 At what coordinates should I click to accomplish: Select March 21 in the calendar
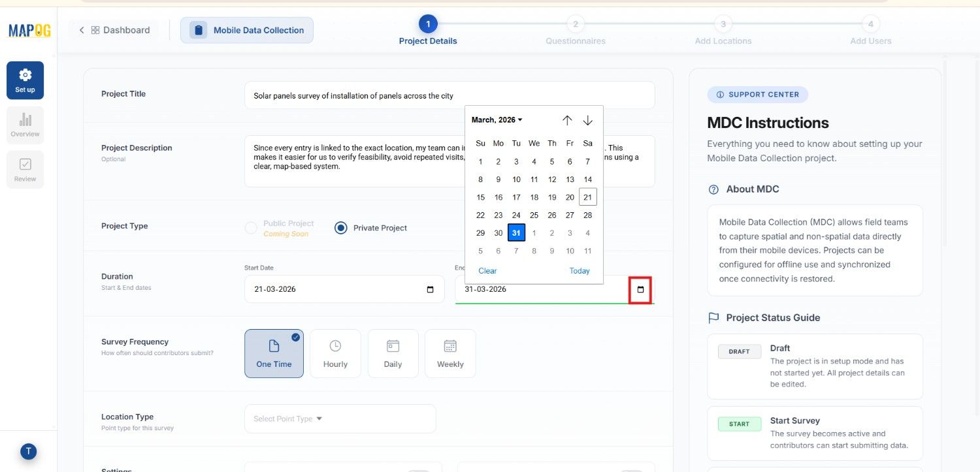tap(587, 197)
